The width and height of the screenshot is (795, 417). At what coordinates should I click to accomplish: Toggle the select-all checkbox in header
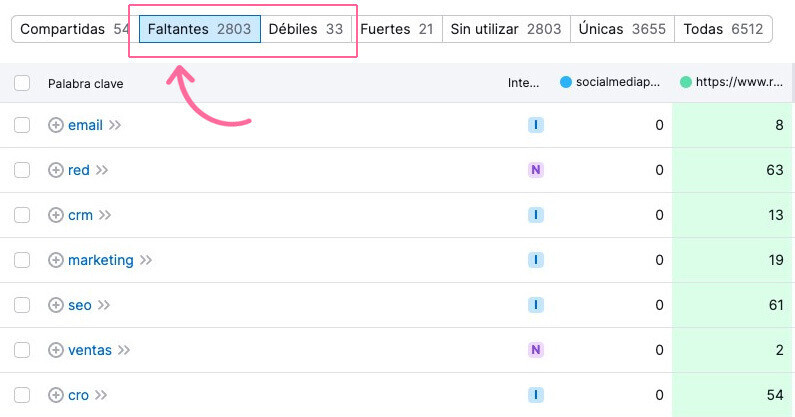click(22, 83)
